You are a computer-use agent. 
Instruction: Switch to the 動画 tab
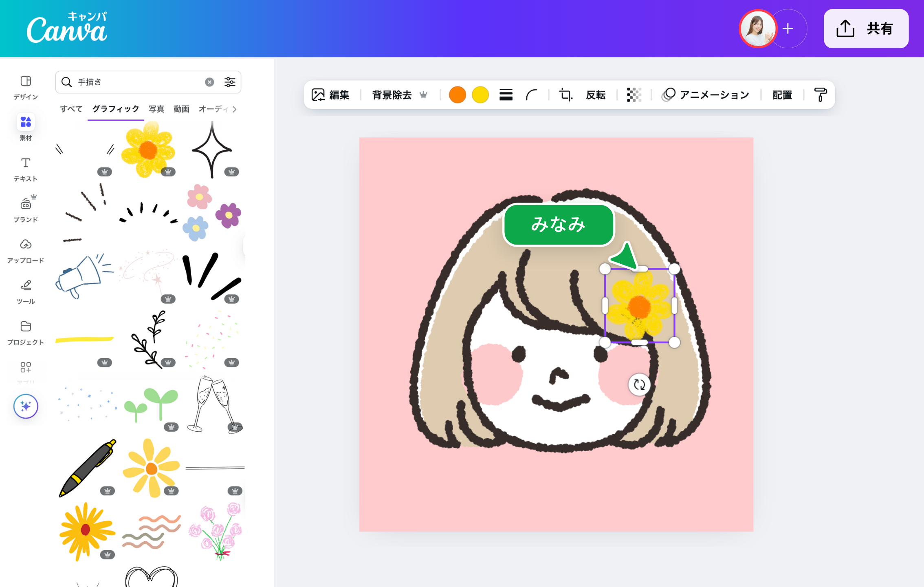pyautogui.click(x=181, y=109)
